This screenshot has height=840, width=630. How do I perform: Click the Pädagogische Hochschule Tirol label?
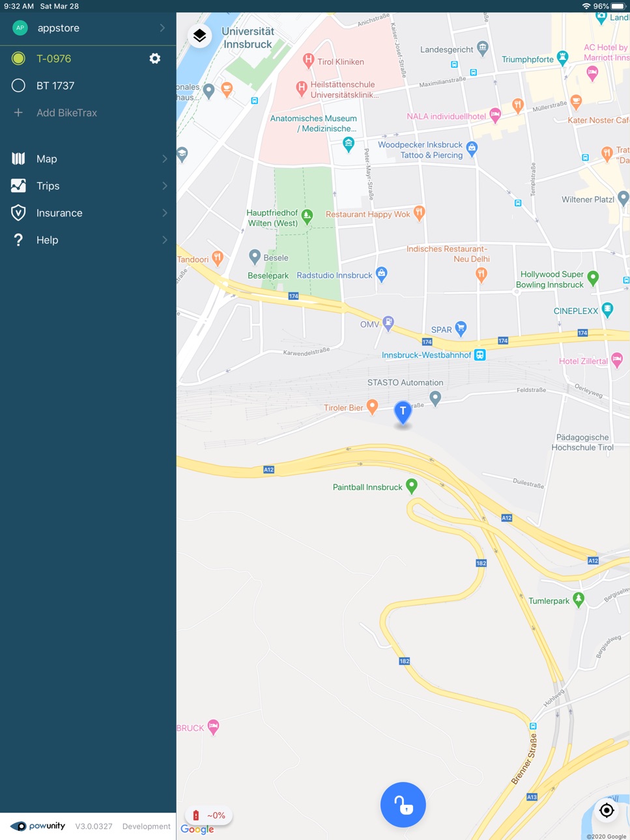(583, 443)
